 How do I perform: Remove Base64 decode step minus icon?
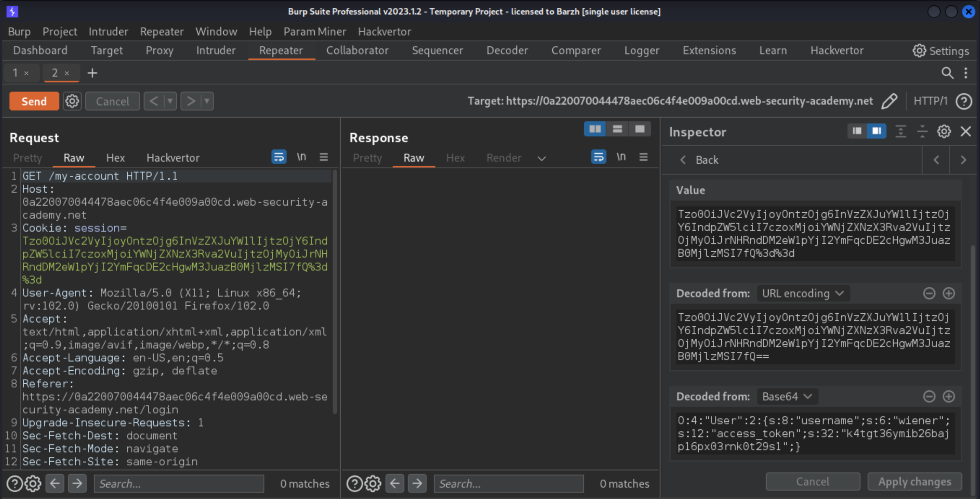(929, 397)
